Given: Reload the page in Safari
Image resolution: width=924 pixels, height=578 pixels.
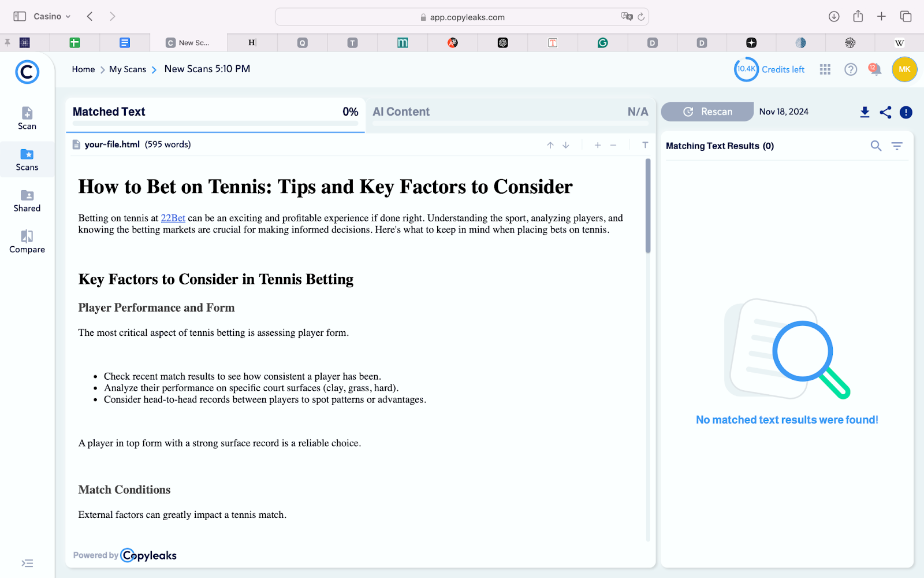Looking at the screenshot, I should point(641,17).
